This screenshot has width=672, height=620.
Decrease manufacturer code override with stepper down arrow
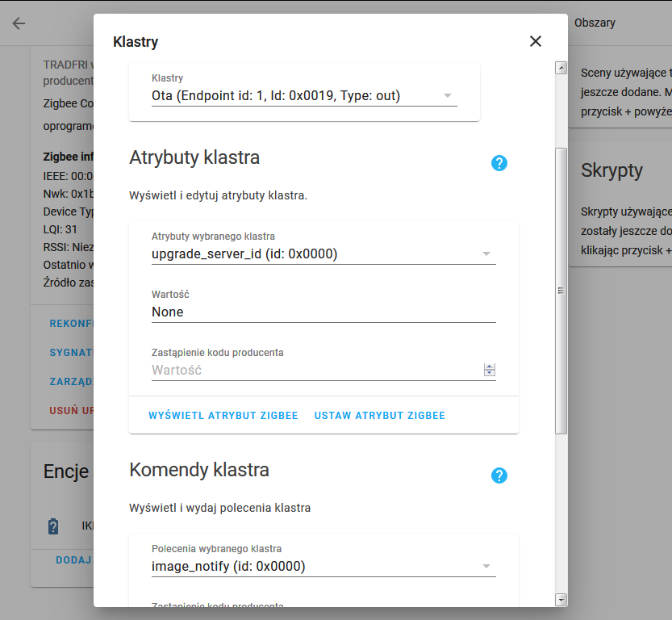(489, 374)
